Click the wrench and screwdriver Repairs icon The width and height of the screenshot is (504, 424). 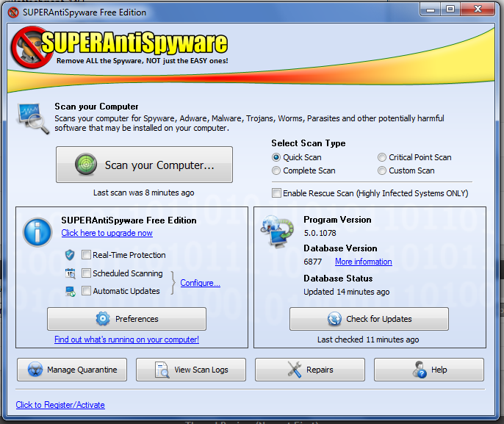pos(295,370)
